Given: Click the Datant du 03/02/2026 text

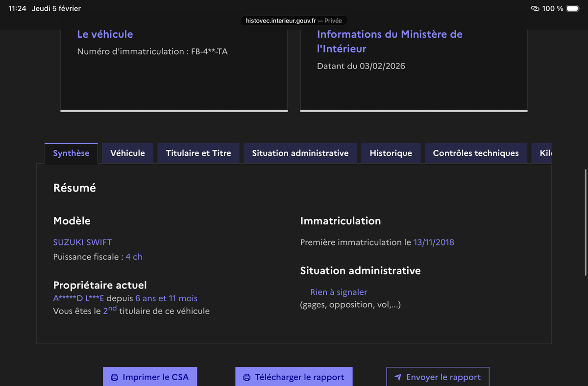Looking at the screenshot, I should point(361,66).
